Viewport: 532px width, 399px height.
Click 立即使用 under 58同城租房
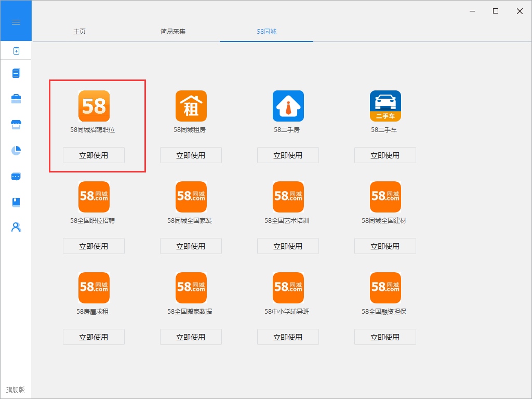point(191,155)
